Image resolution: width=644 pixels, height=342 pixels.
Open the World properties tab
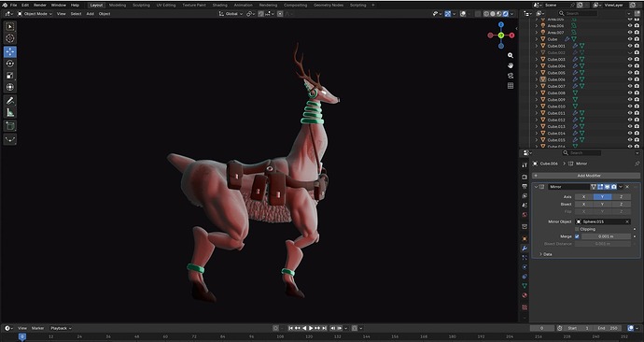coord(525,215)
